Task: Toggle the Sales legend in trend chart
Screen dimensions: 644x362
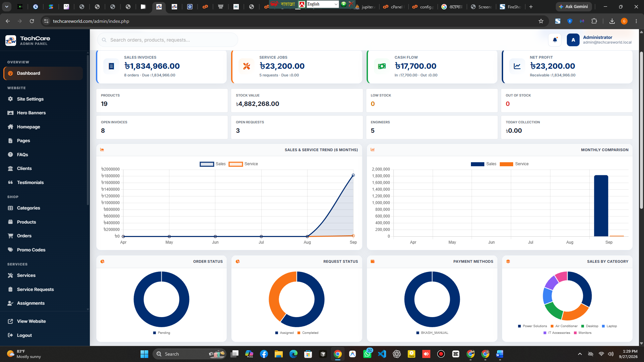Action: click(x=213, y=164)
